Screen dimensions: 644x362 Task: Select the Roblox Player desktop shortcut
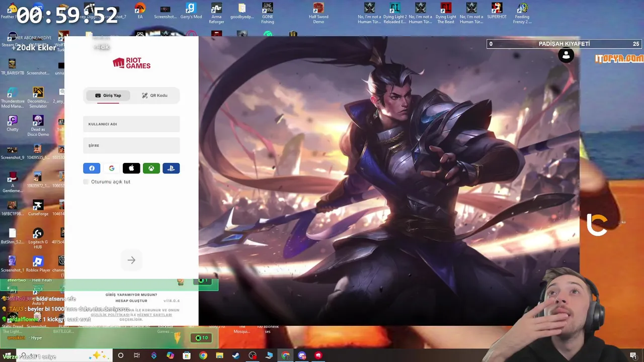point(38,264)
